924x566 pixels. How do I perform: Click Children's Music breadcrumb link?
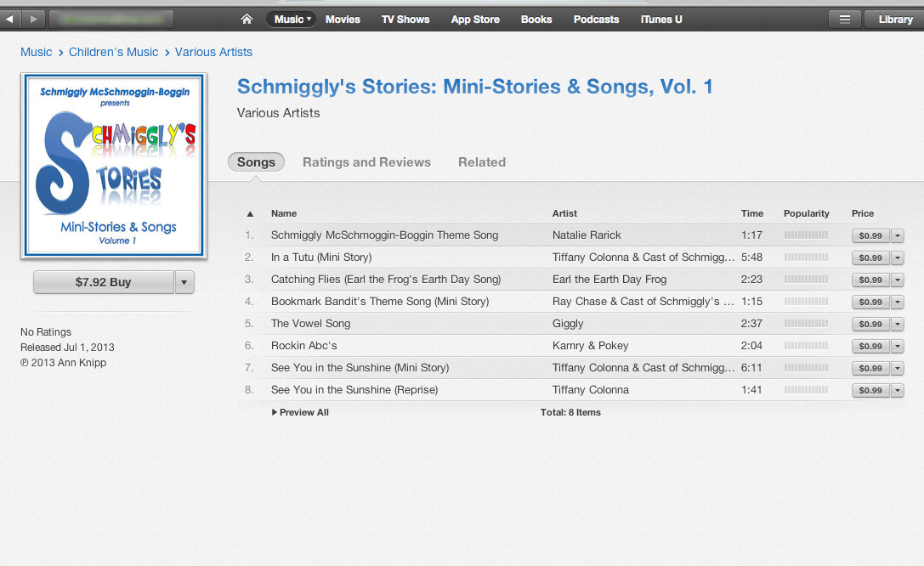tap(113, 52)
